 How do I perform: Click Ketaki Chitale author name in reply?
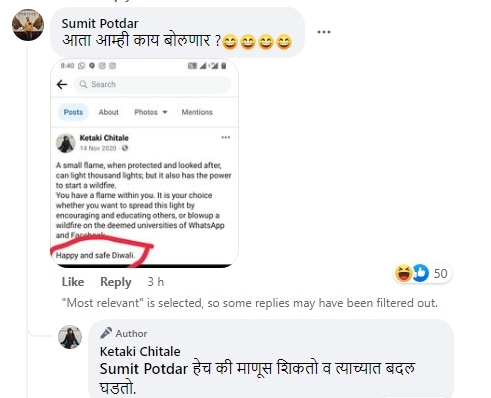click(140, 351)
